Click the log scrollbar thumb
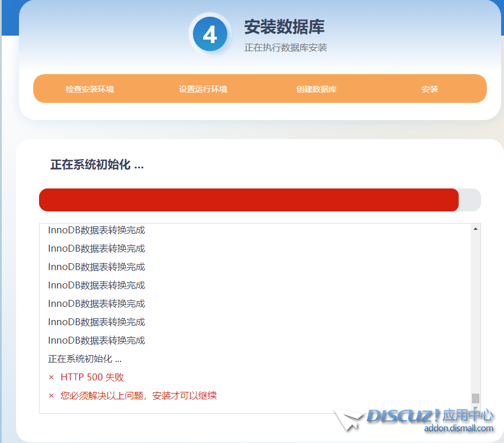Viewport: 504px width, 443px height. pos(475,398)
